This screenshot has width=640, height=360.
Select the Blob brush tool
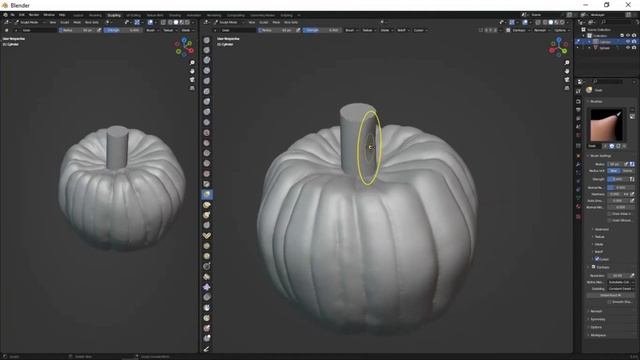[x=207, y=112]
